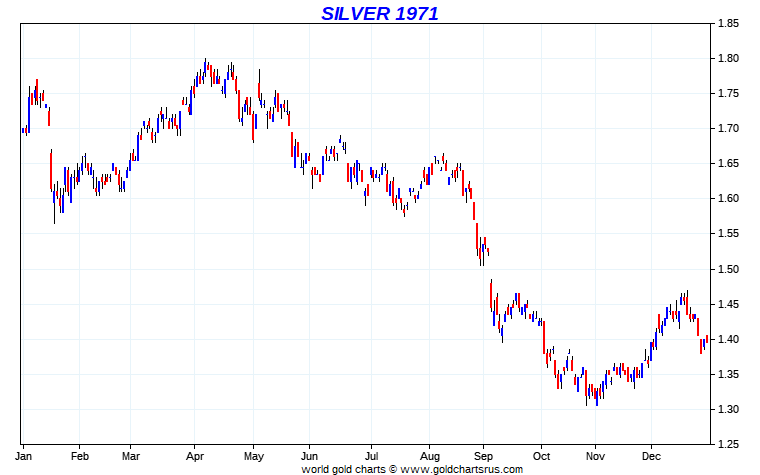
Task: Select the Mar month label
Action: [x=130, y=456]
